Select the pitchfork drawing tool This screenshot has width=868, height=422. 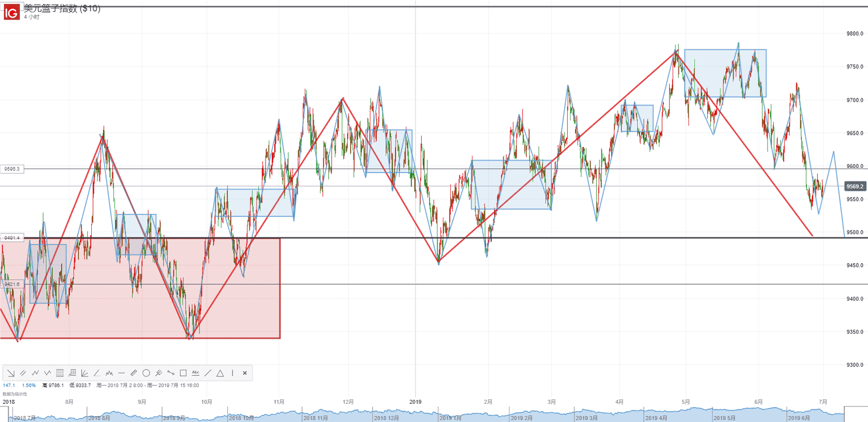coord(158,373)
